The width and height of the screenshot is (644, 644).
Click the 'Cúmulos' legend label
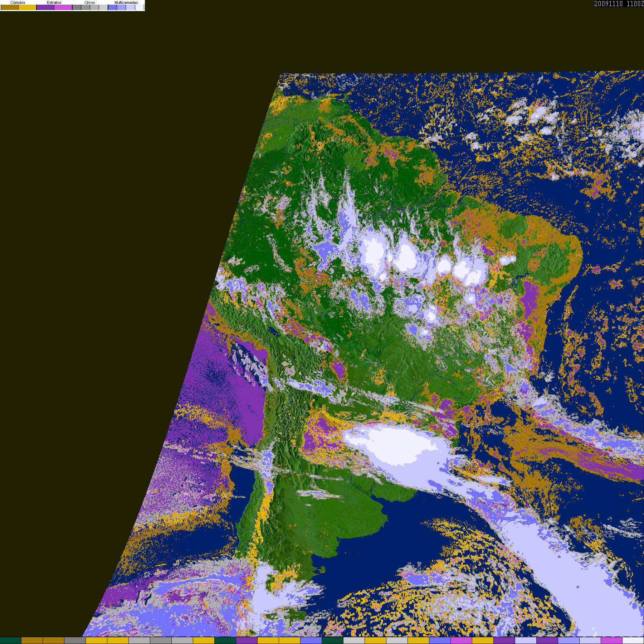pyautogui.click(x=18, y=3)
